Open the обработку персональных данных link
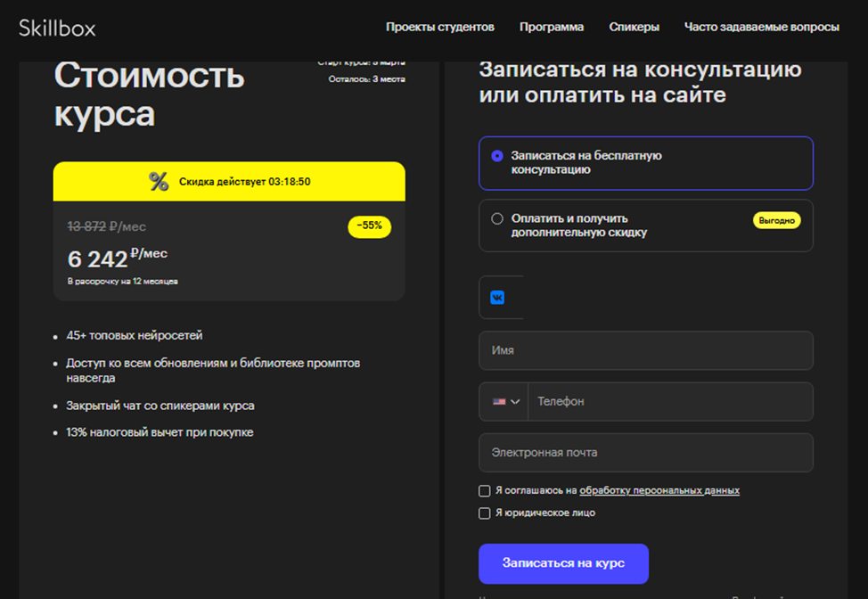The height and width of the screenshot is (599, 868). click(659, 490)
